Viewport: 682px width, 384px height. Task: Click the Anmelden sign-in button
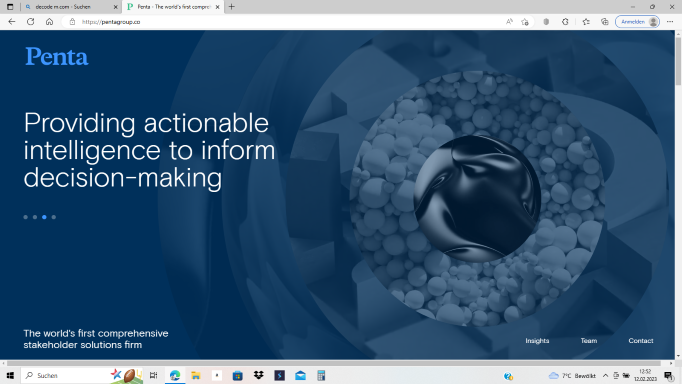click(x=637, y=22)
